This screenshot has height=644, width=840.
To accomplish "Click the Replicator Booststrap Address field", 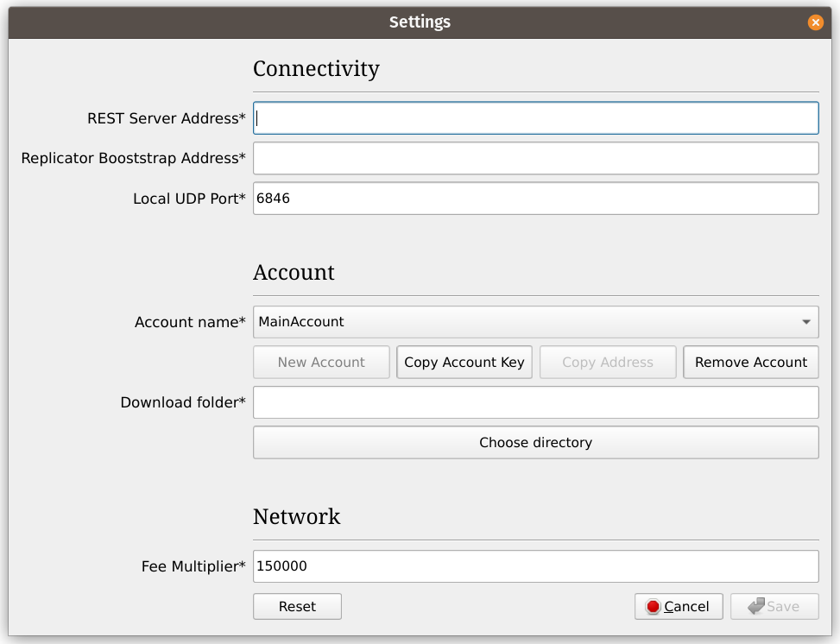I will tap(536, 158).
